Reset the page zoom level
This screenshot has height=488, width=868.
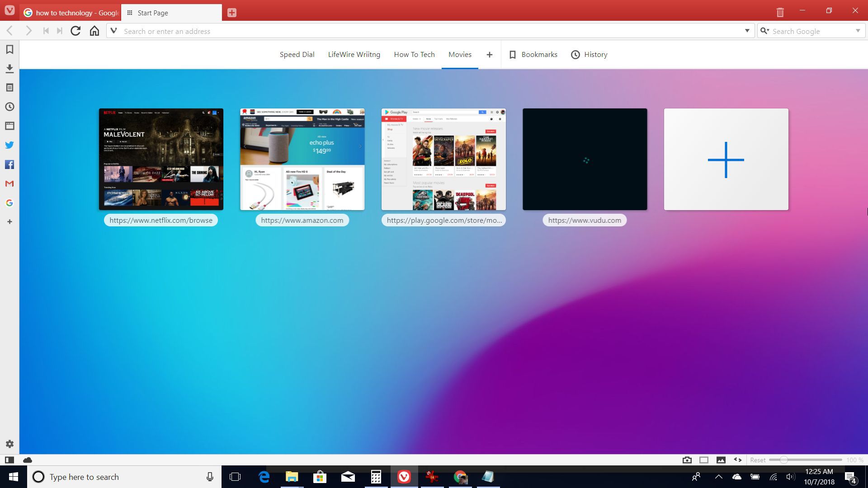(758, 460)
